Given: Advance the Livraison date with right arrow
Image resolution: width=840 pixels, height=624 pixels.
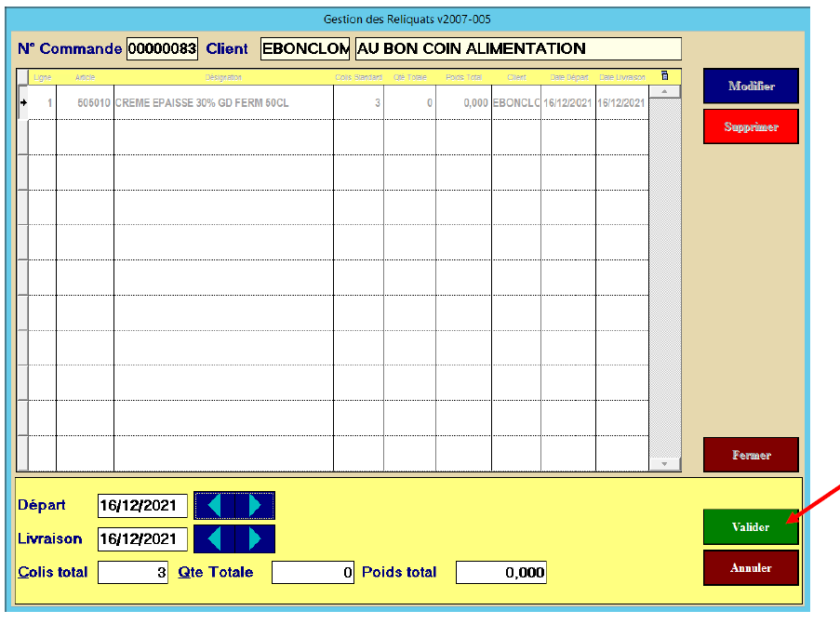Looking at the screenshot, I should pos(255,538).
